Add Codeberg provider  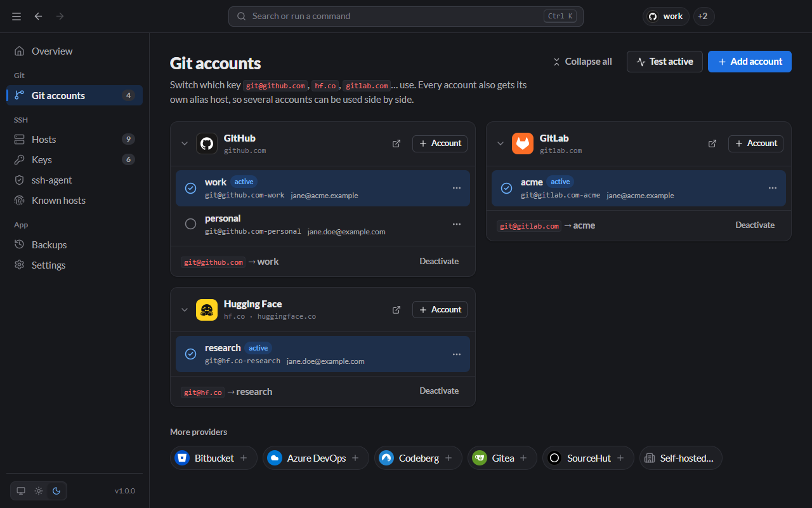tap(419, 458)
